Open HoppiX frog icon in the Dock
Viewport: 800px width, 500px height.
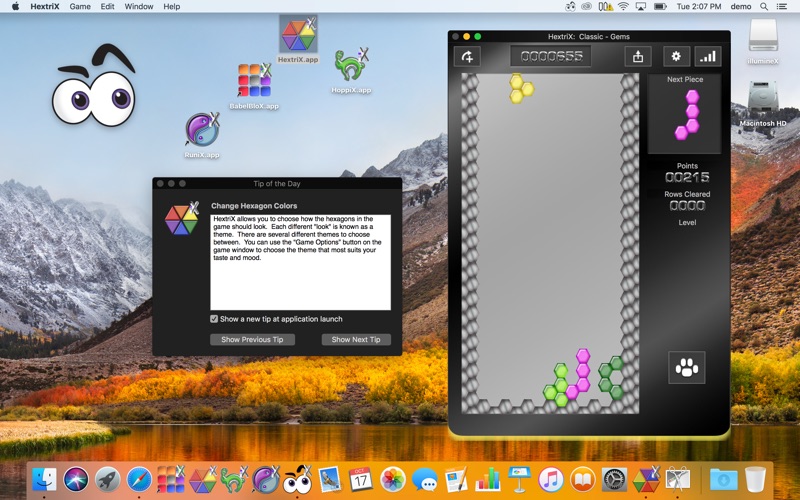click(234, 480)
